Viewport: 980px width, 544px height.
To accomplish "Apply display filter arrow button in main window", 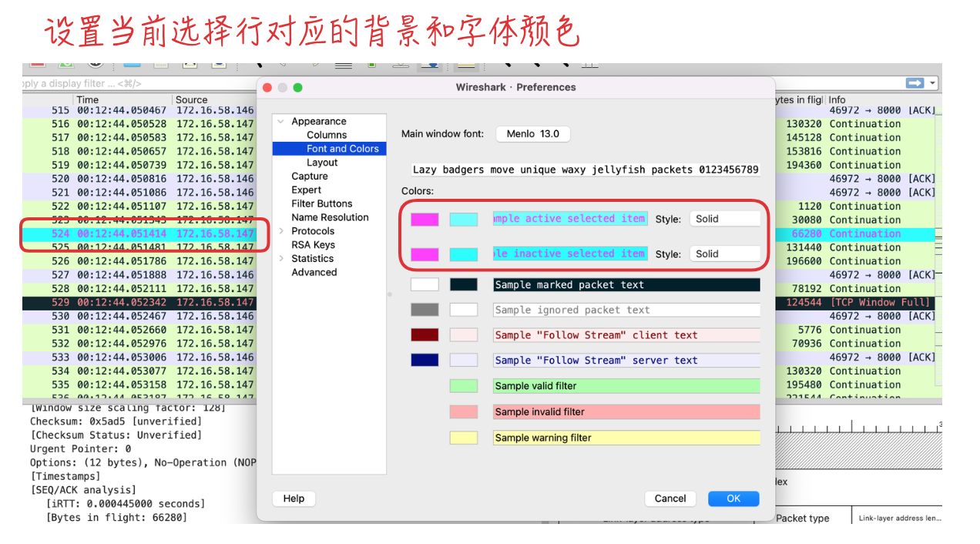I will point(915,83).
